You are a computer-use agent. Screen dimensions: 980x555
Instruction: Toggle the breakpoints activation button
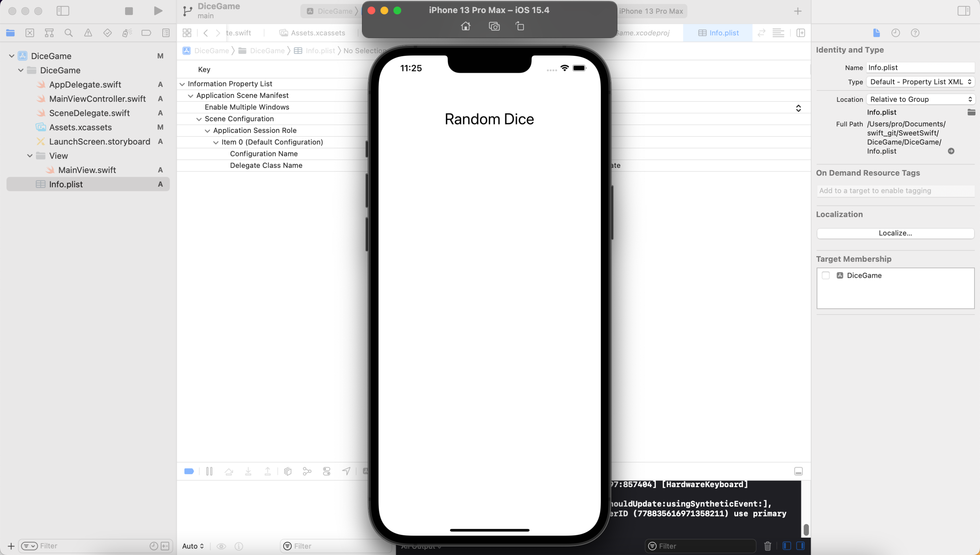click(x=189, y=471)
